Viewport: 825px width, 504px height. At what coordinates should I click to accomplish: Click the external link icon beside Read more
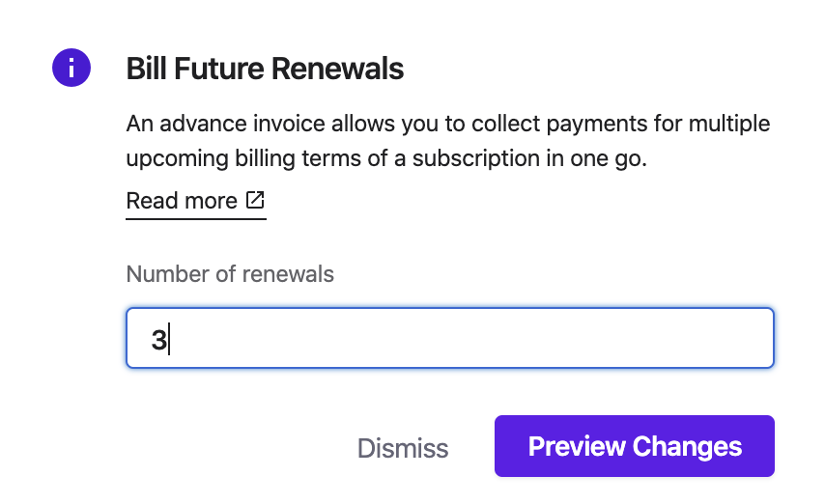click(255, 200)
